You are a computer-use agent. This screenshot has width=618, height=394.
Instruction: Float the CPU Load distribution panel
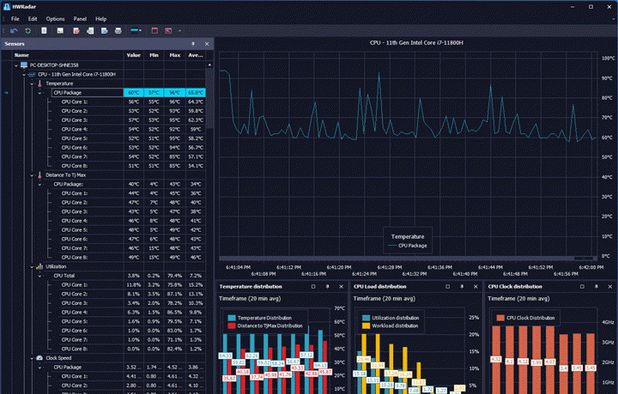point(448,286)
